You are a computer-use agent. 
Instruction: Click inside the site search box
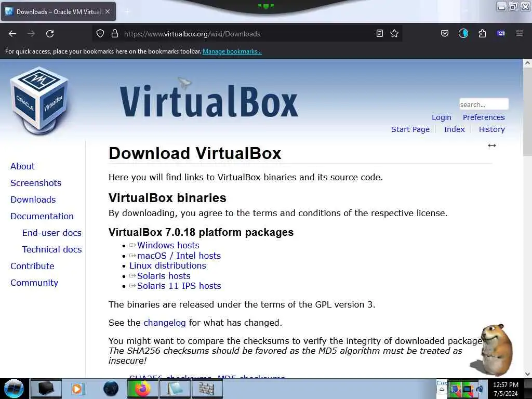[484, 104]
